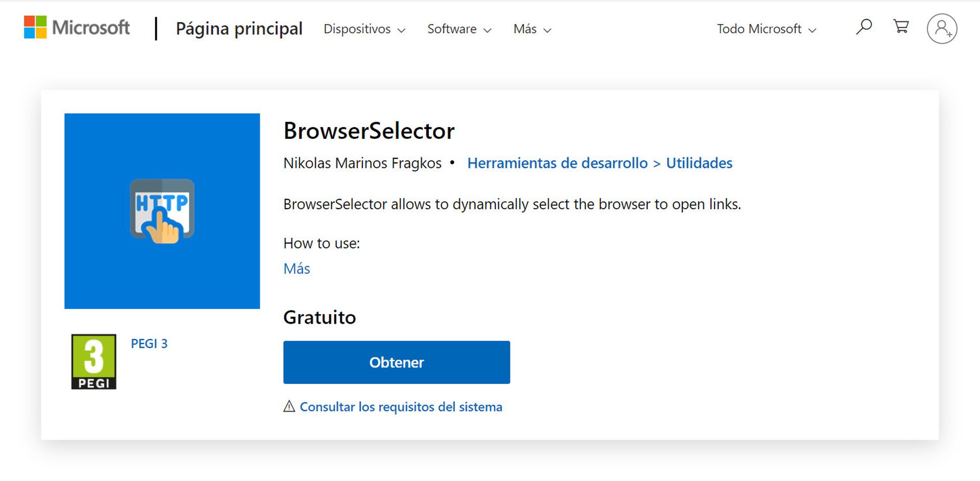
Task: Expand description with the Más link
Action: pos(296,268)
